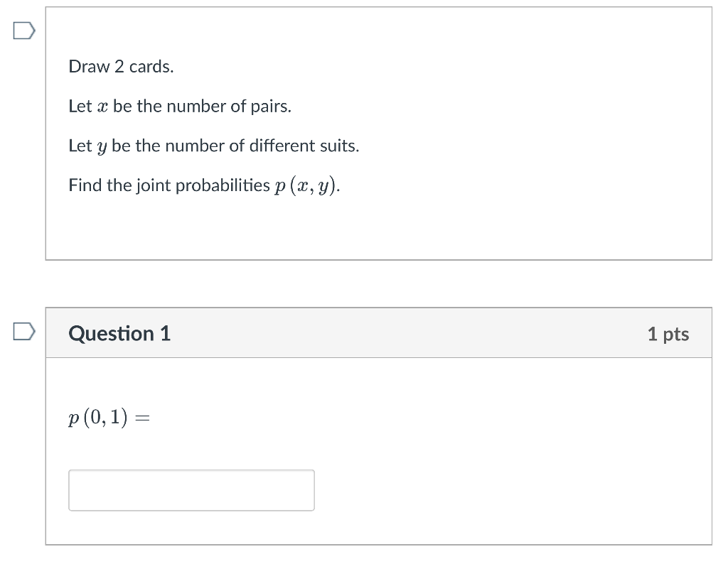
Task: Click the "number of different suits" sentence
Action: (x=213, y=146)
